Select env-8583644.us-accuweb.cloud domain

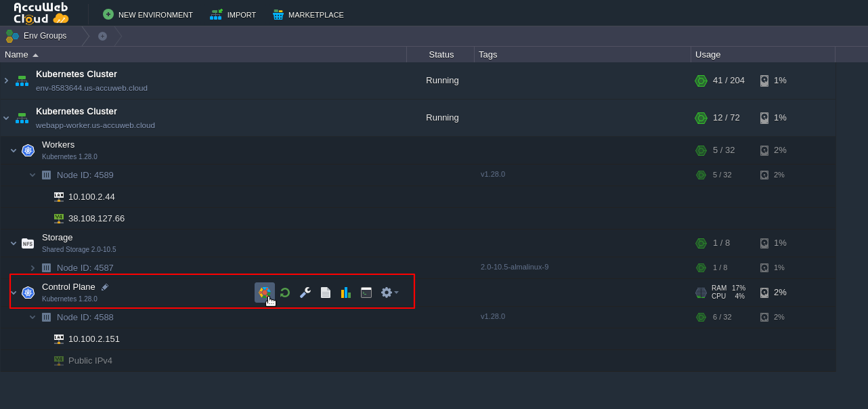[x=91, y=88]
